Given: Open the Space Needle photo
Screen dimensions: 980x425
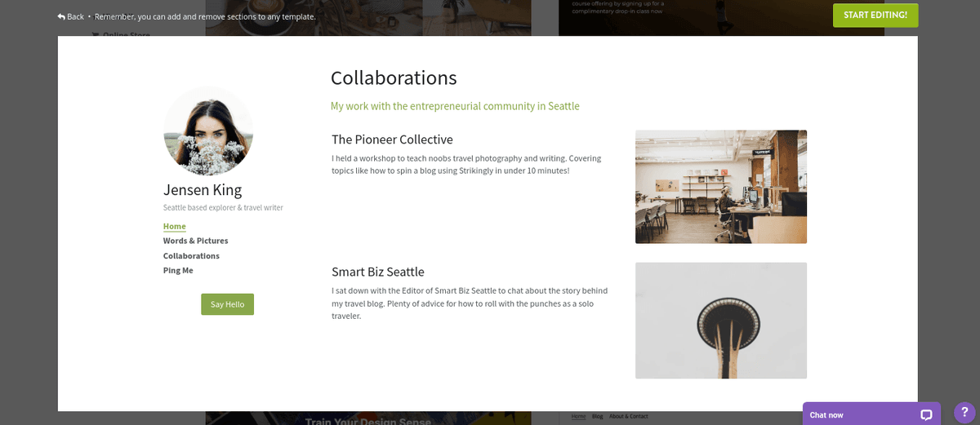Looking at the screenshot, I should point(720,320).
